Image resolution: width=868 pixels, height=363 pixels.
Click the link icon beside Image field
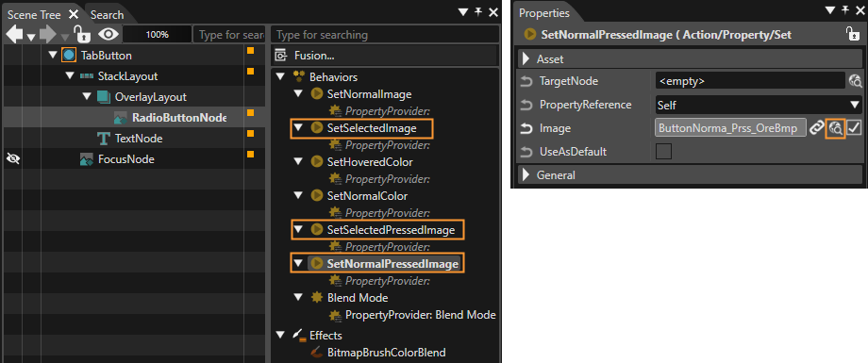tap(816, 128)
